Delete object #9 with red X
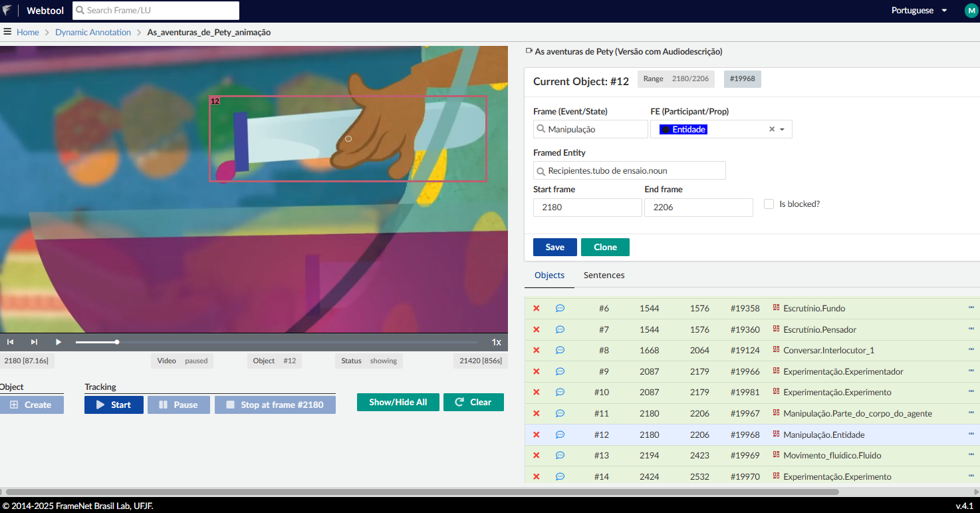The height and width of the screenshot is (513, 980). pyautogui.click(x=536, y=371)
